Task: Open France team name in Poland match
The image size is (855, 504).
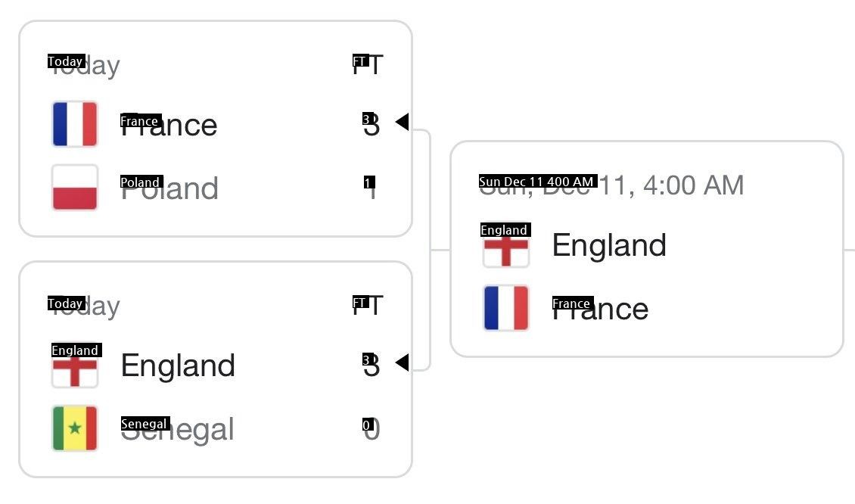Action: click(x=169, y=125)
